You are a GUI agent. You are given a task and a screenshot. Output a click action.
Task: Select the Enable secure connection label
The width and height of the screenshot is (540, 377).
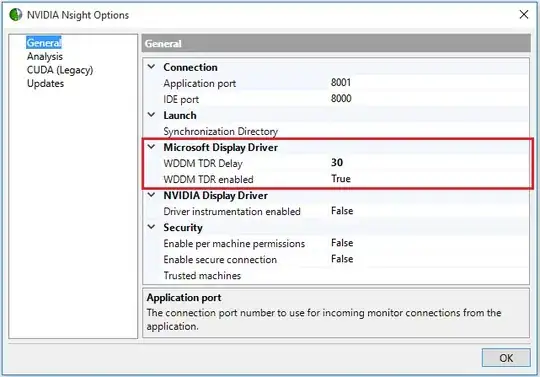point(220,260)
